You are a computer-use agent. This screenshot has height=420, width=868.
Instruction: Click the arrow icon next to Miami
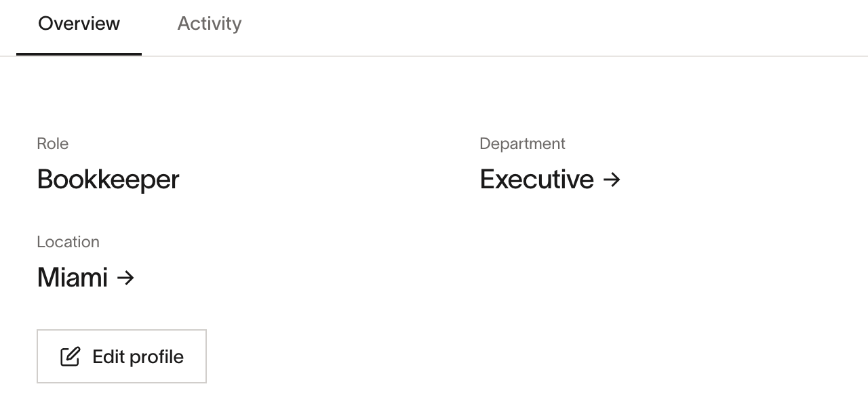pos(125,278)
